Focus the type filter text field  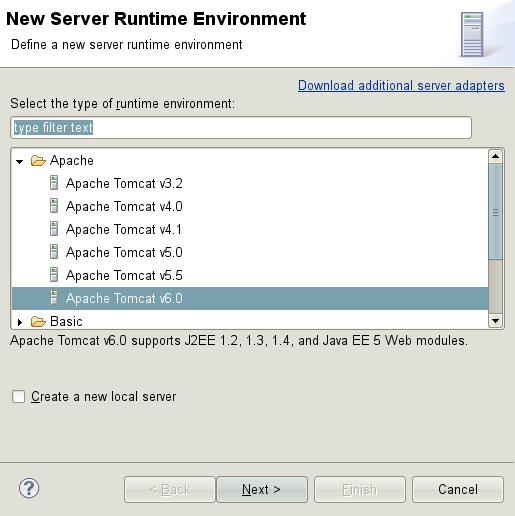pos(241,128)
